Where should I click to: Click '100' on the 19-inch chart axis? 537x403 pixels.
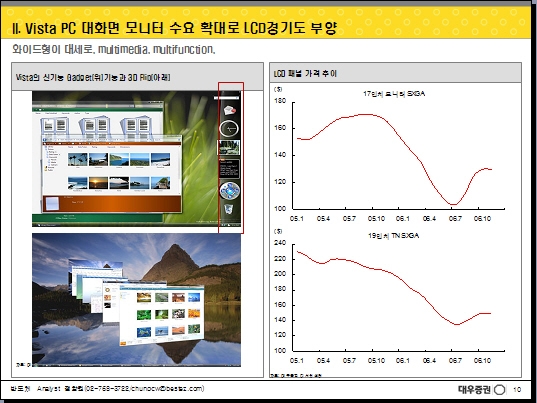(x=280, y=350)
